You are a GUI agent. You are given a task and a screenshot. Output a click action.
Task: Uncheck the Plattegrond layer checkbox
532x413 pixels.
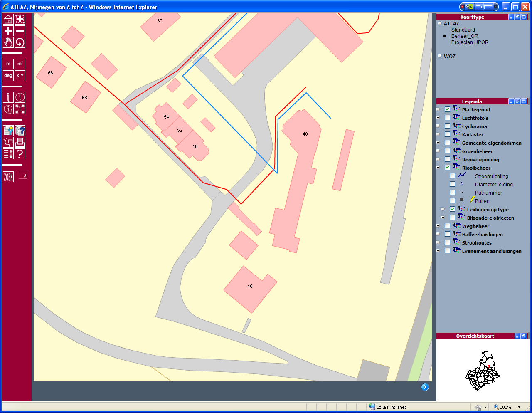coord(447,109)
